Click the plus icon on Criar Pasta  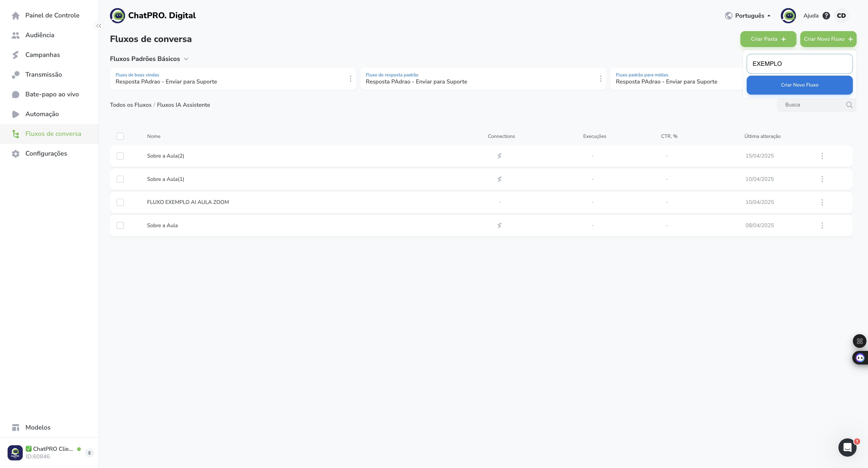[x=783, y=39]
